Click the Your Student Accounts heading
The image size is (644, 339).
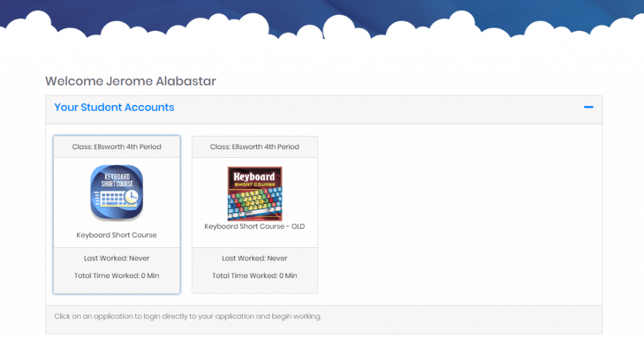114,108
